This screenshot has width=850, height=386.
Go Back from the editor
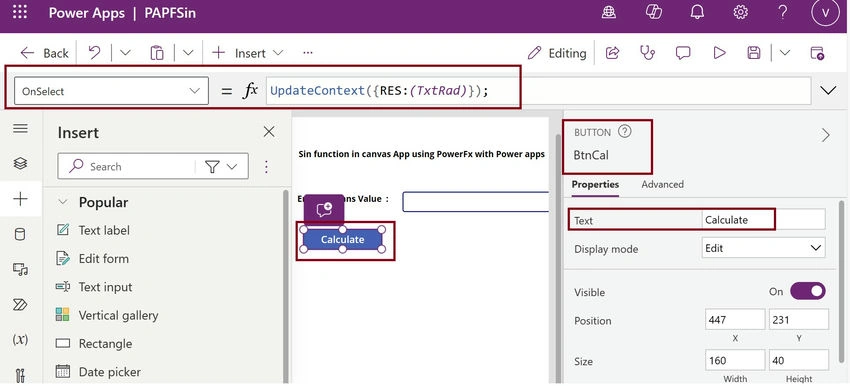pos(44,53)
